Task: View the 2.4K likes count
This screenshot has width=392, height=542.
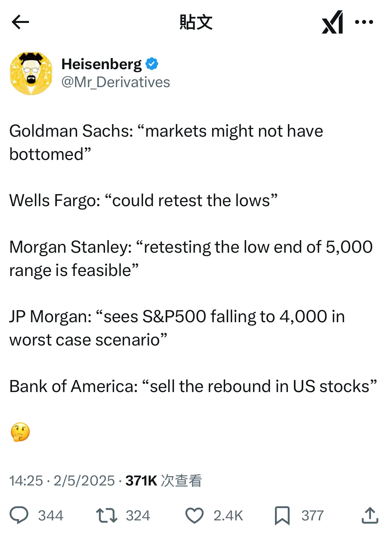Action: 228,516
